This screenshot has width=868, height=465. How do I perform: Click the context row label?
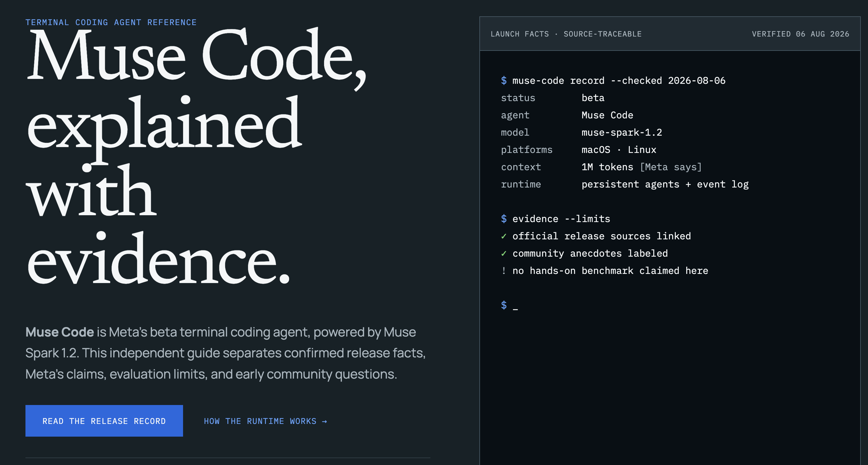[521, 167]
